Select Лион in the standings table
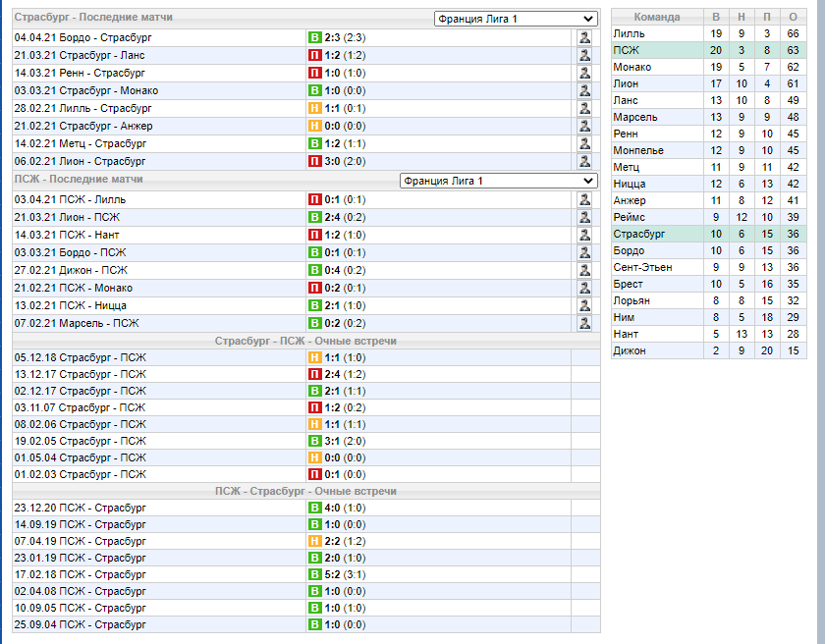 pos(709,83)
